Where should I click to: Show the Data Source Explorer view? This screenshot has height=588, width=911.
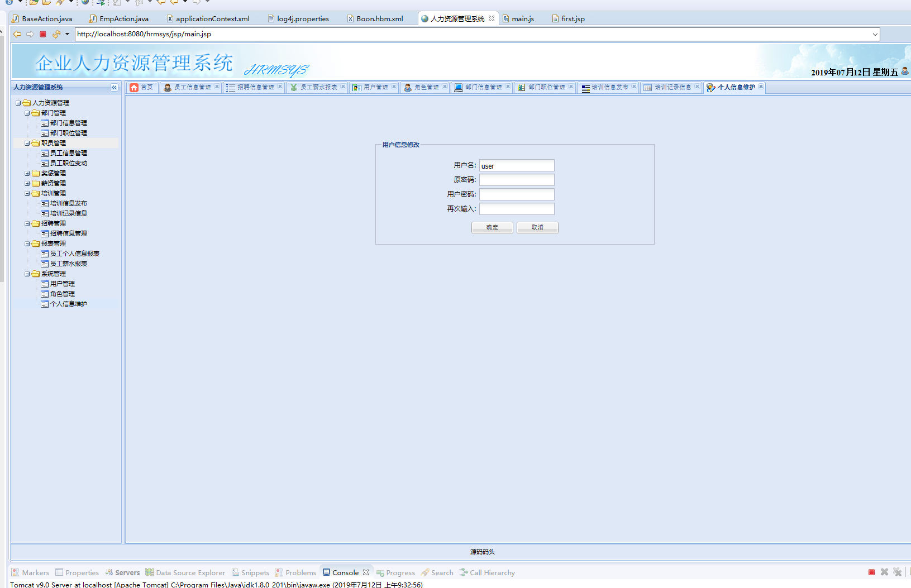pos(185,572)
